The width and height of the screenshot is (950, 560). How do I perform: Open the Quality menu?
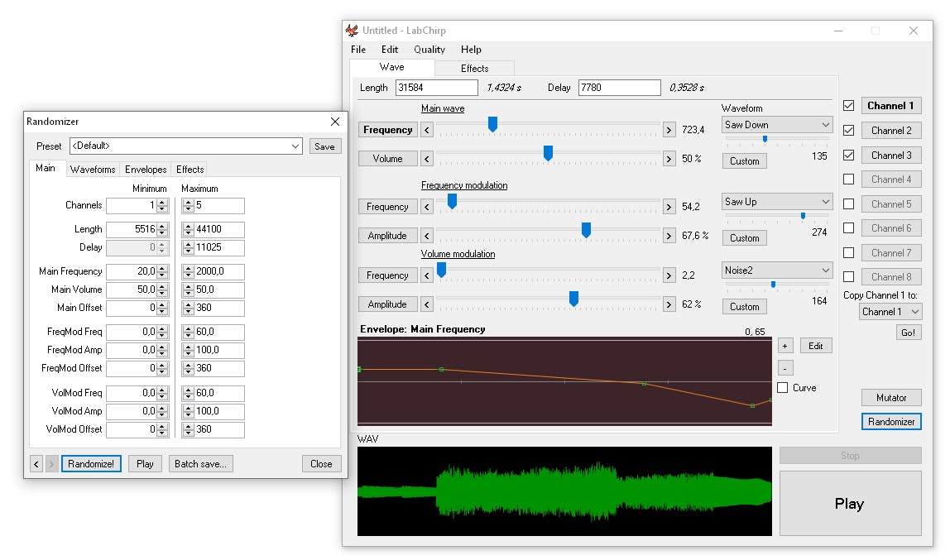(x=429, y=50)
